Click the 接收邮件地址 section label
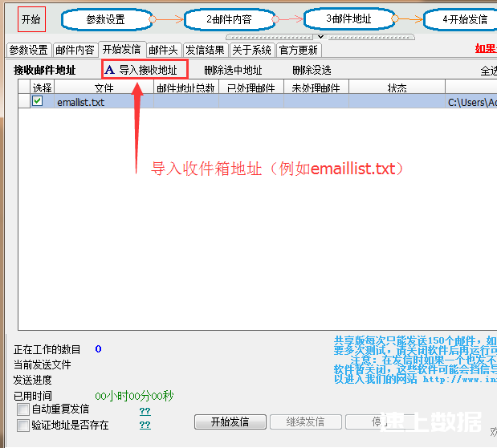497x448 pixels. pos(45,70)
